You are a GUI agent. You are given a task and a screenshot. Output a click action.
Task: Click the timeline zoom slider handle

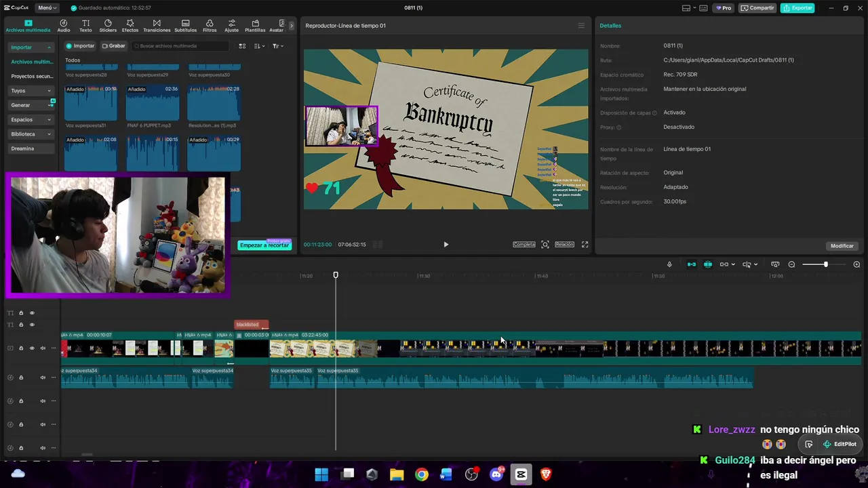click(825, 264)
